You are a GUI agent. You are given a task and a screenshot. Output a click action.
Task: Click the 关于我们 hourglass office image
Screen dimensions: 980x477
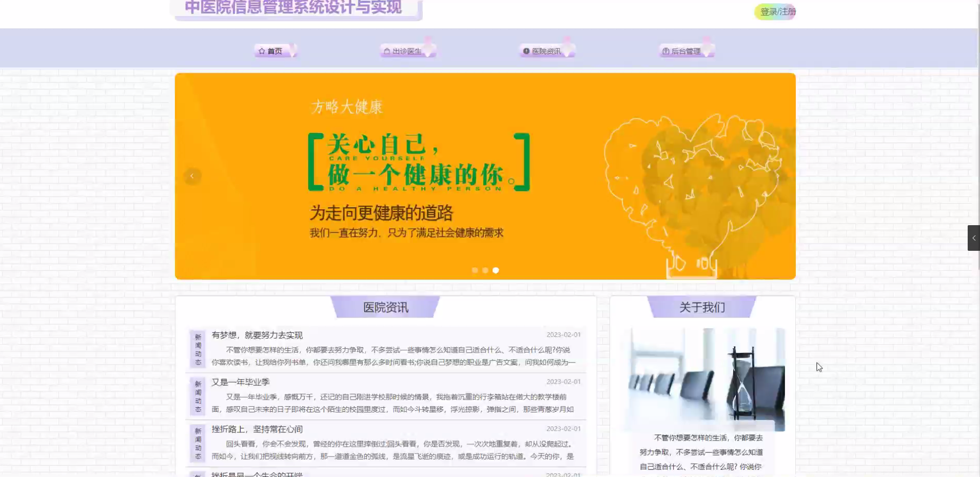click(702, 380)
